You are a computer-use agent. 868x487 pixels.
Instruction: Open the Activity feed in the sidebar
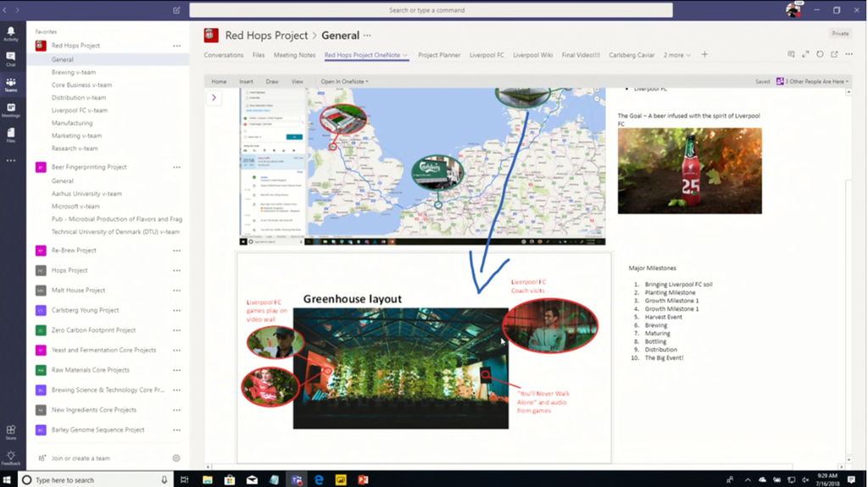click(10, 34)
